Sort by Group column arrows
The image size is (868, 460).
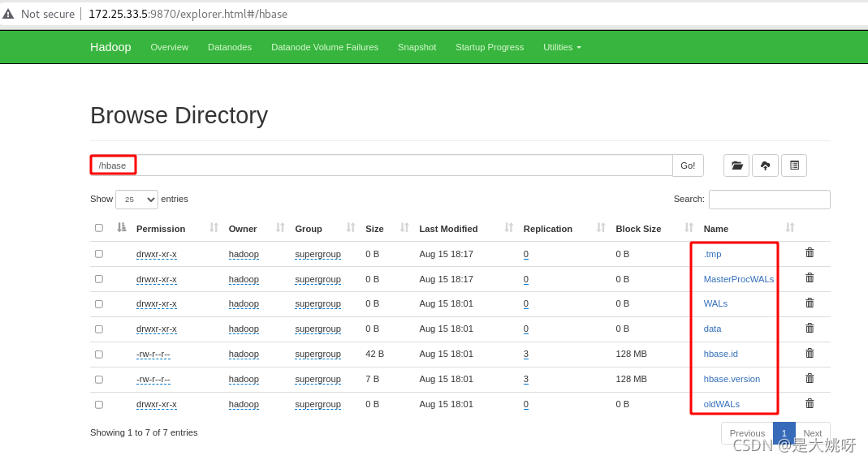tap(351, 228)
